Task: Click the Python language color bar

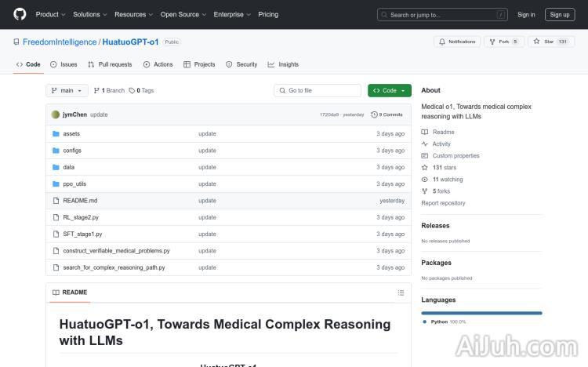Action: click(x=481, y=313)
